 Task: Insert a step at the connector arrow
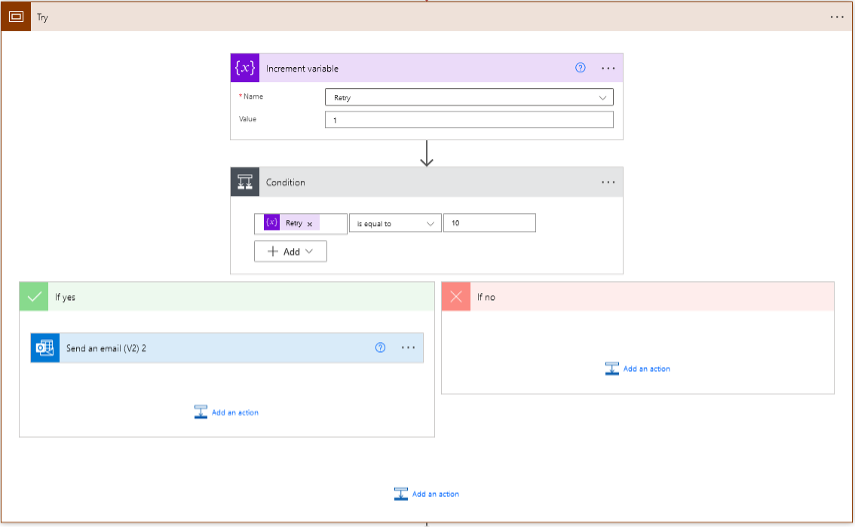click(x=426, y=153)
